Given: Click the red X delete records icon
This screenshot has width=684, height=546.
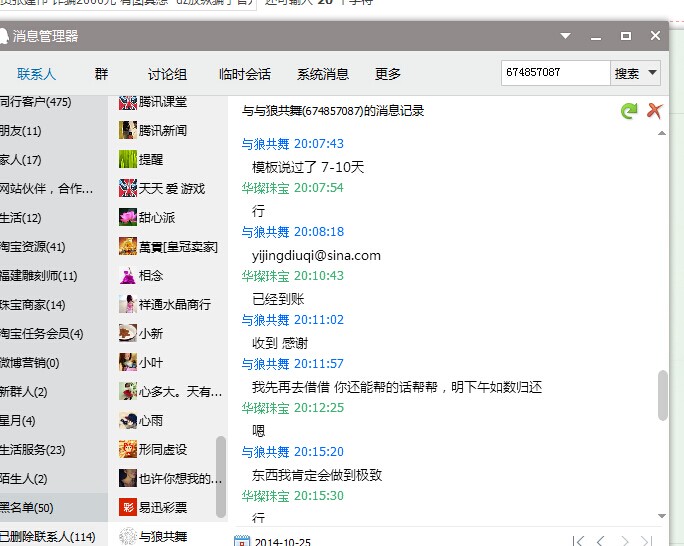Looking at the screenshot, I should pyautogui.click(x=654, y=111).
